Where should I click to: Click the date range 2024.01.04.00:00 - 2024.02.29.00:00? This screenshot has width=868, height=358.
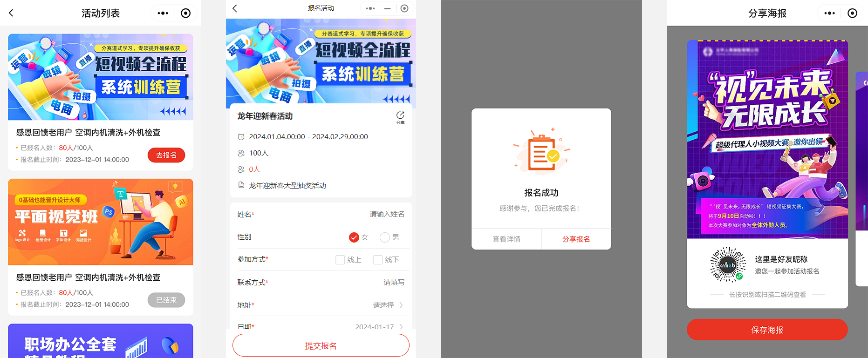click(308, 137)
